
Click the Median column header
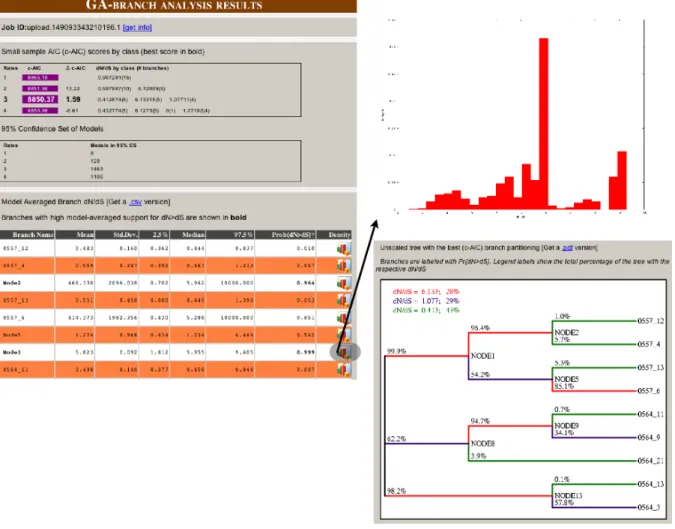(188, 235)
